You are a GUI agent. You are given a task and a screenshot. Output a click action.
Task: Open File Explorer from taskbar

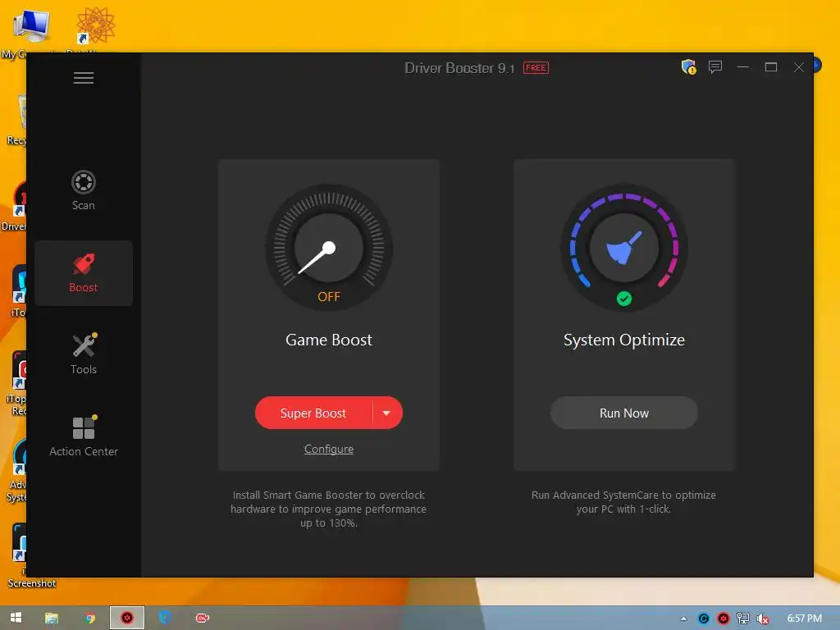click(x=52, y=619)
